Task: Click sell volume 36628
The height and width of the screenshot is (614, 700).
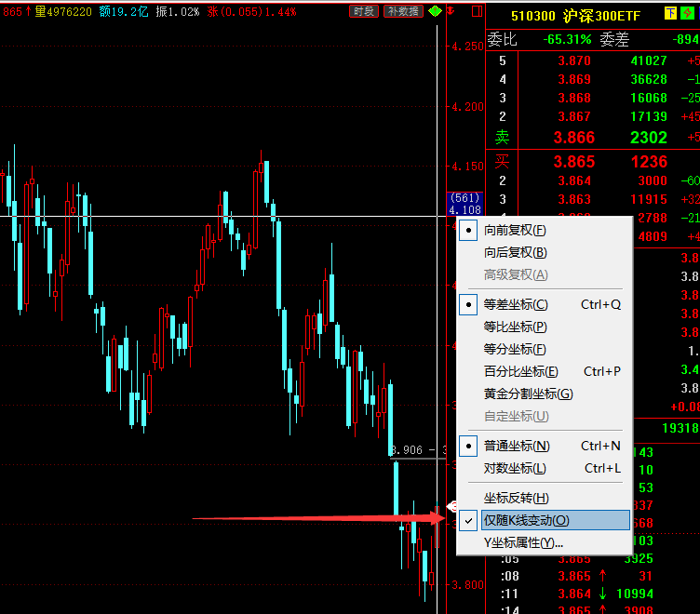Action: point(649,79)
